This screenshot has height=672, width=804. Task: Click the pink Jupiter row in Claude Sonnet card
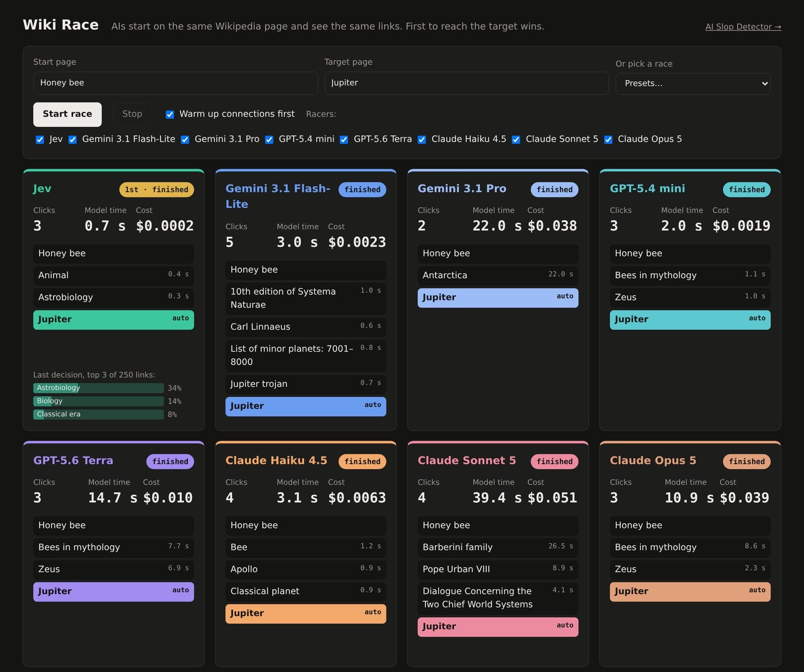pyautogui.click(x=498, y=627)
